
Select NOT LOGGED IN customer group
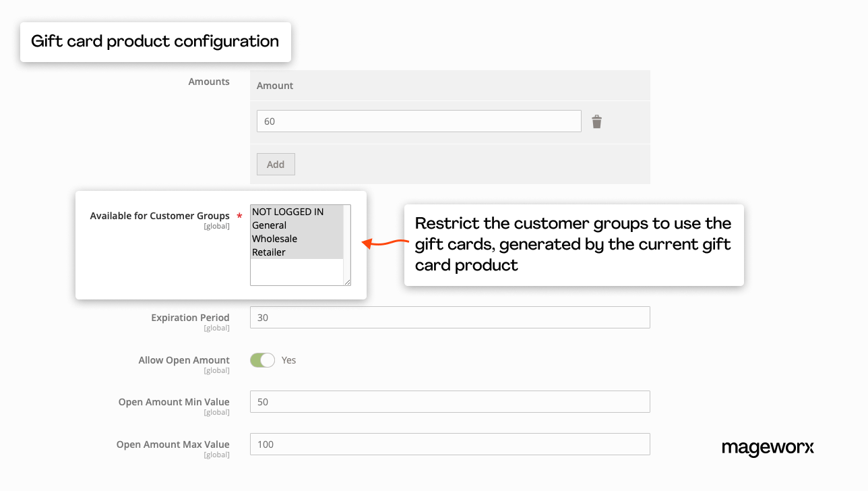(x=288, y=212)
